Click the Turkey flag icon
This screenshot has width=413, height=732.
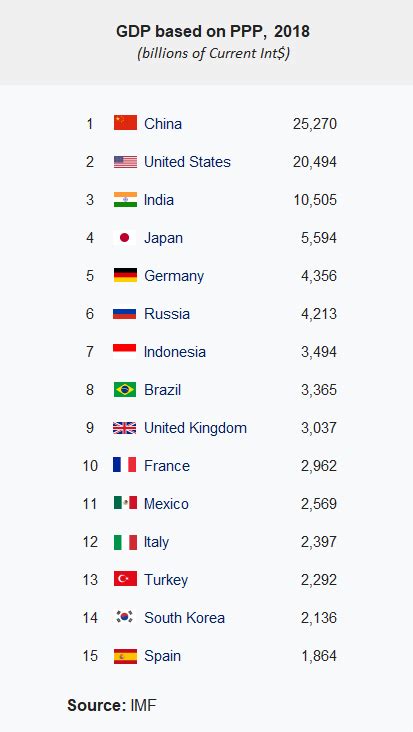coord(125,579)
